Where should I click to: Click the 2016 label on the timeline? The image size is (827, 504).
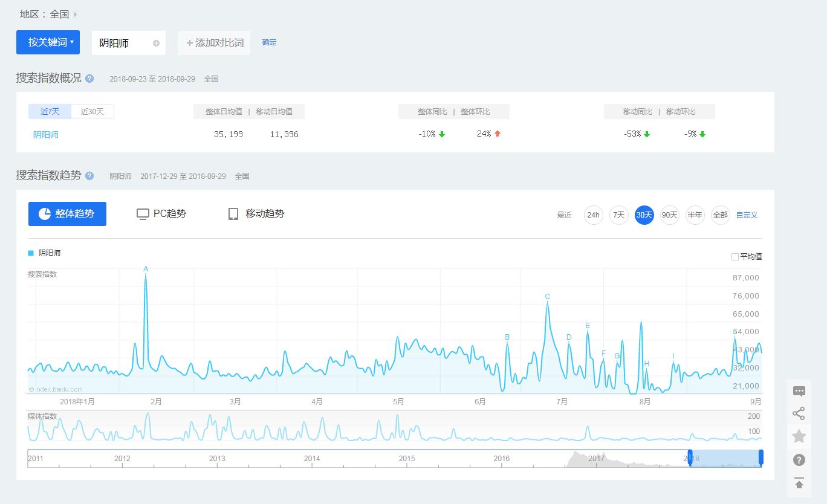[502, 459]
